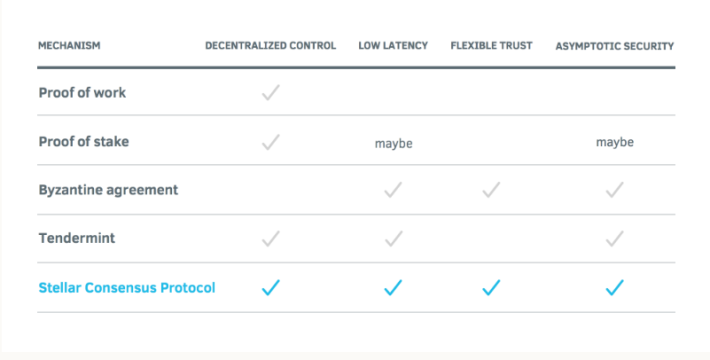Click the Proof of stake low latency maybe
The width and height of the screenshot is (710, 360).
coord(393,144)
